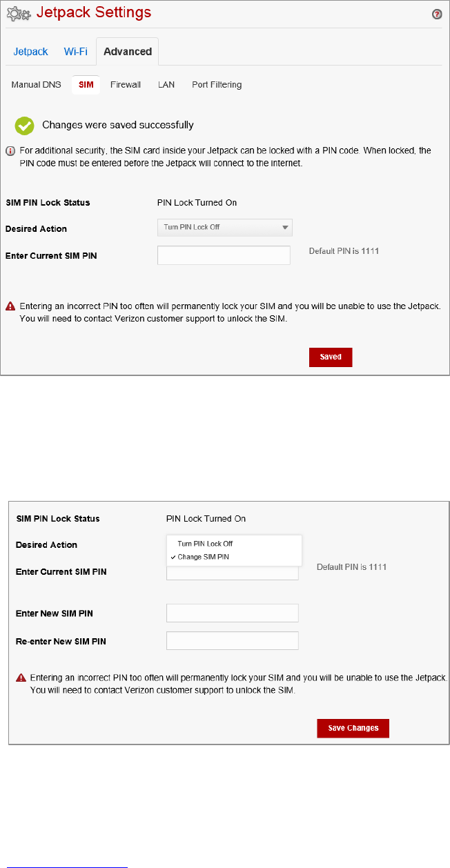Click the help question mark icon
The height and width of the screenshot is (868, 450).
(x=437, y=14)
